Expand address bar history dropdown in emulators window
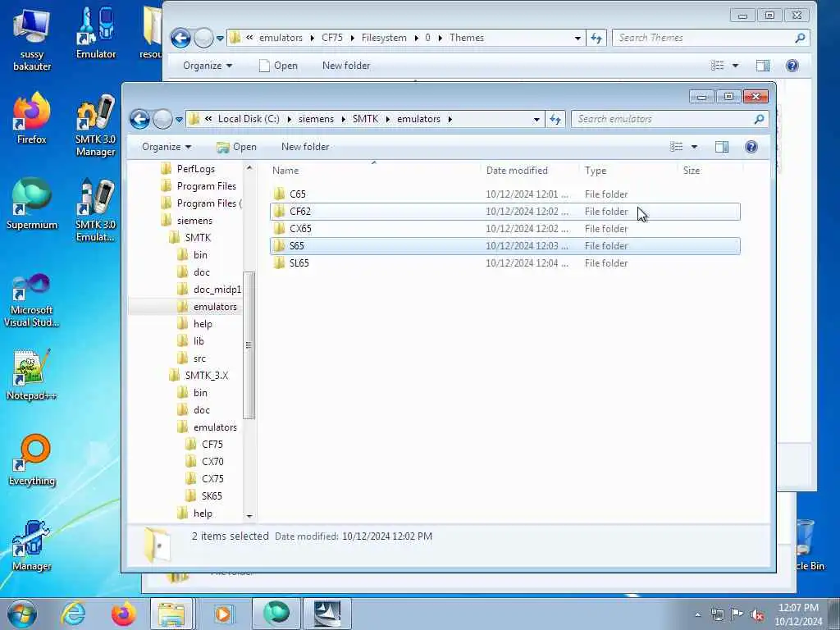The image size is (840, 630). click(536, 120)
